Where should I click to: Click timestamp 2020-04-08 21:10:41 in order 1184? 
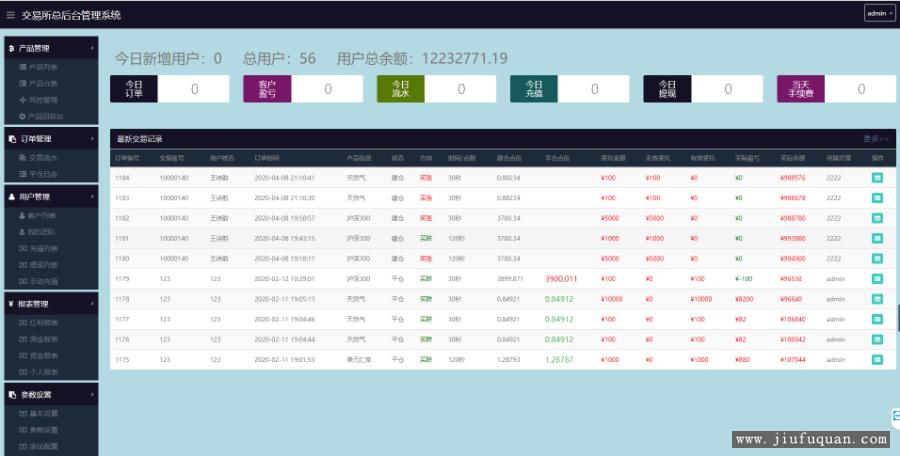click(x=284, y=178)
